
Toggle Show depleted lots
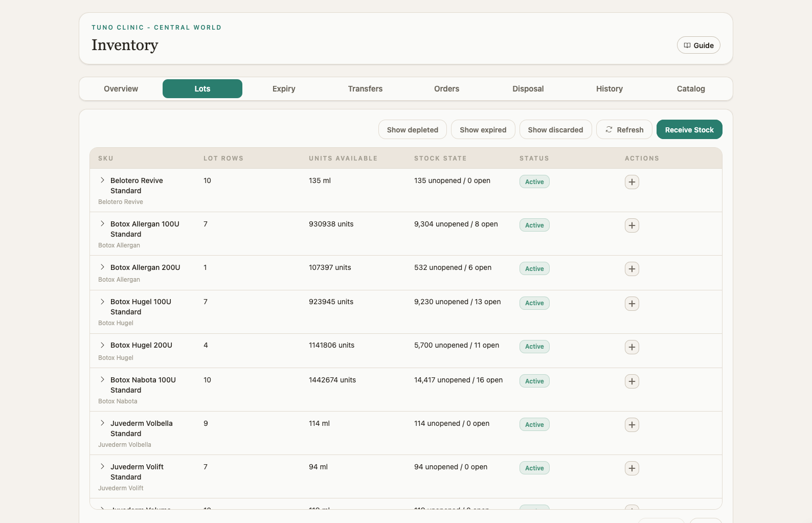(x=413, y=129)
